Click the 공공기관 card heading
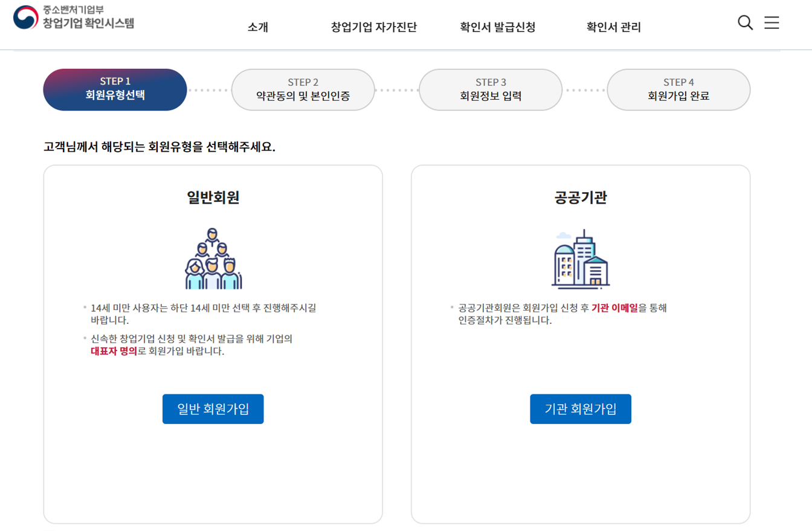The height and width of the screenshot is (531, 812). [x=580, y=198]
